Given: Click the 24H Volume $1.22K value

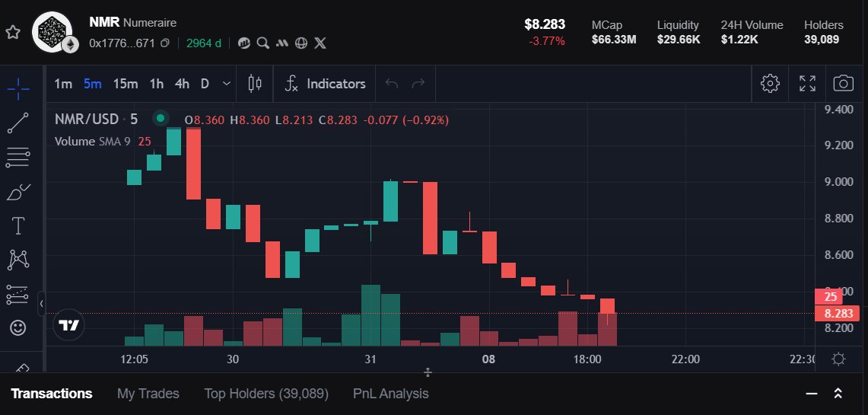Looking at the screenshot, I should 739,40.
